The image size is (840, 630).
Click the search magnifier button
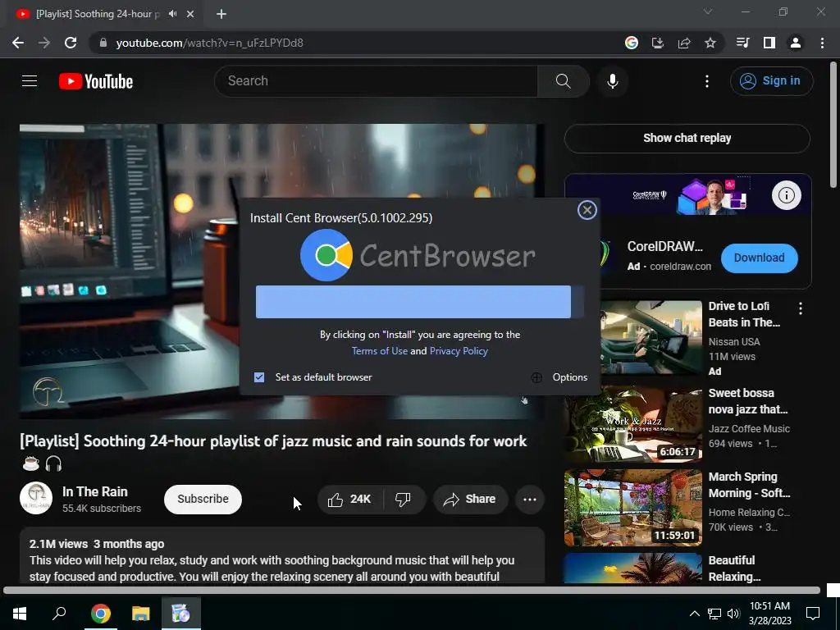click(x=563, y=81)
